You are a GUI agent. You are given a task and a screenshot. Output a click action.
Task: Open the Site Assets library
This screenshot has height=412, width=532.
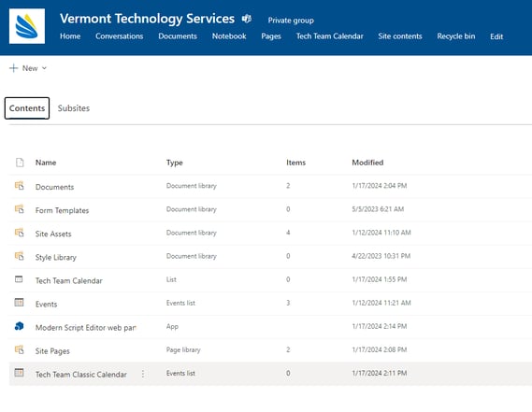coord(53,234)
